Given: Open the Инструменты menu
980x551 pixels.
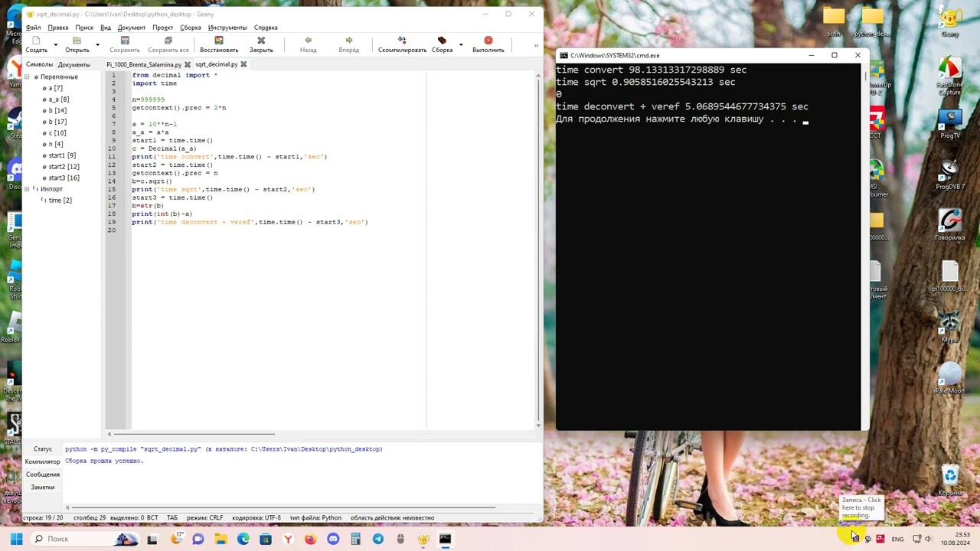Looking at the screenshot, I should [x=227, y=28].
